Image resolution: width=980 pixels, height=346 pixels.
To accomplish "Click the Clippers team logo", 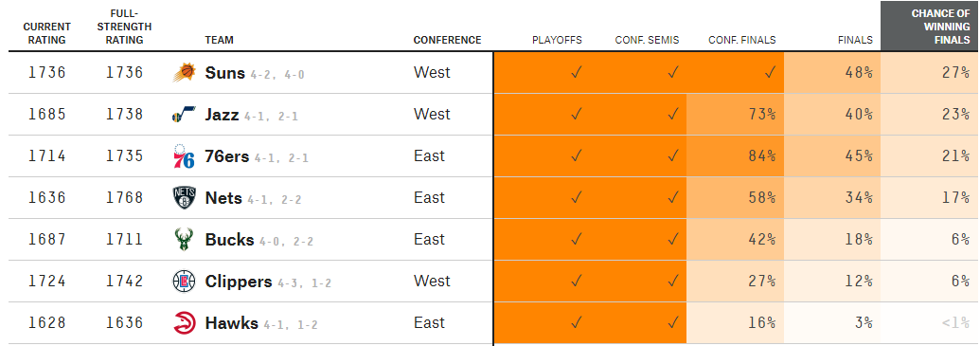I will [184, 282].
